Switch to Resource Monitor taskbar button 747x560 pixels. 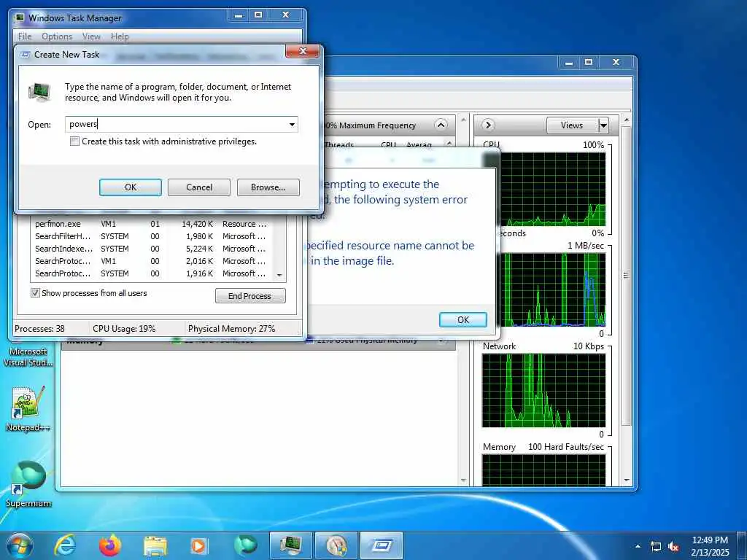(336, 545)
